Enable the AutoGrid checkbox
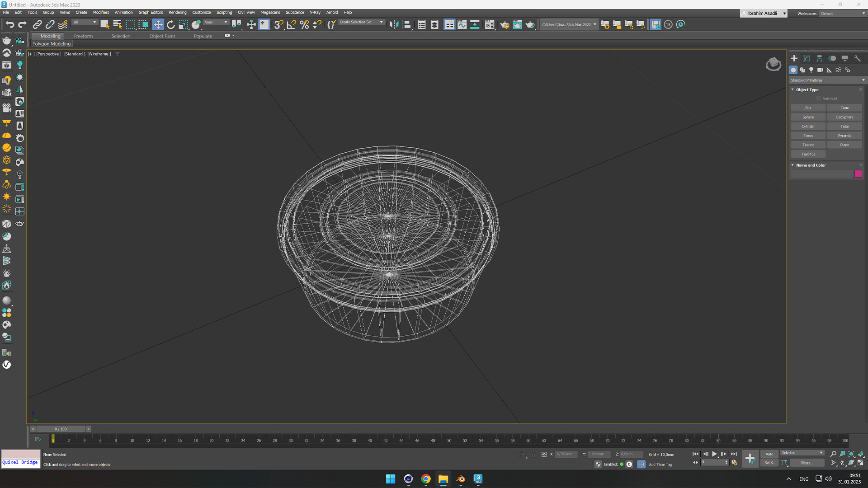Viewport: 868px width, 488px height. point(818,99)
